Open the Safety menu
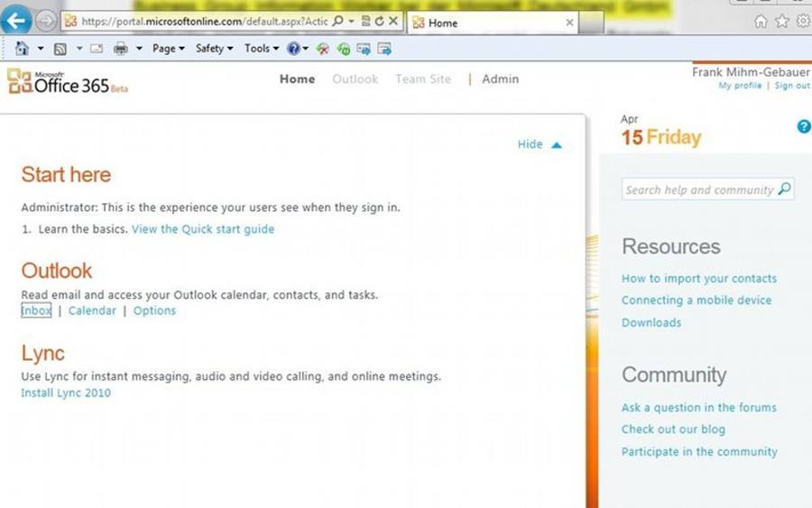Screen dimensions: 812x508 (x=214, y=48)
